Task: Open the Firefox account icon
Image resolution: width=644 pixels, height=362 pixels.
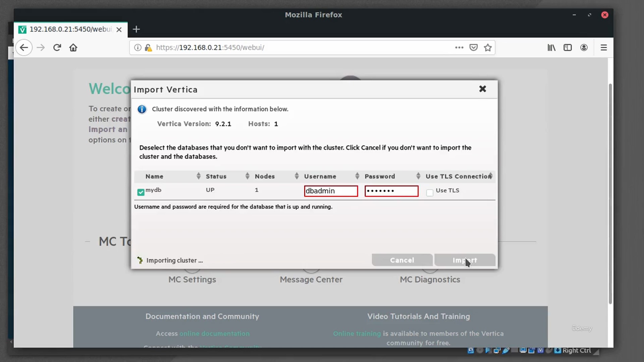Action: [x=584, y=48]
